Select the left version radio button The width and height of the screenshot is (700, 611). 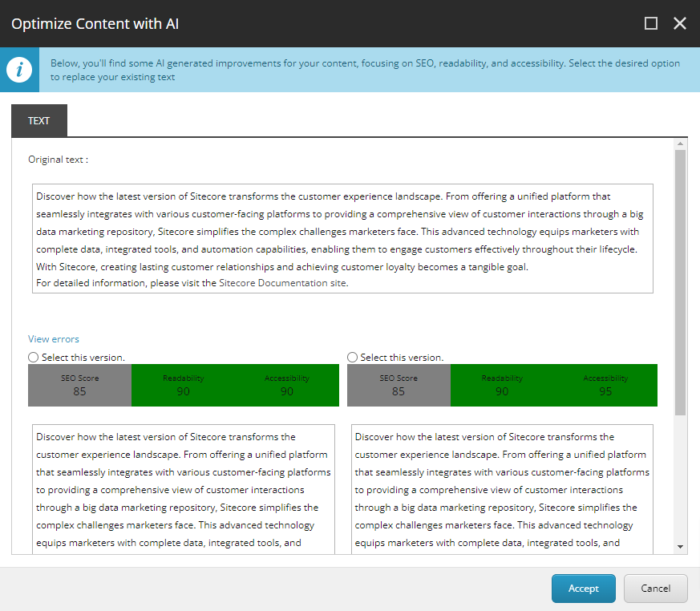pyautogui.click(x=34, y=358)
